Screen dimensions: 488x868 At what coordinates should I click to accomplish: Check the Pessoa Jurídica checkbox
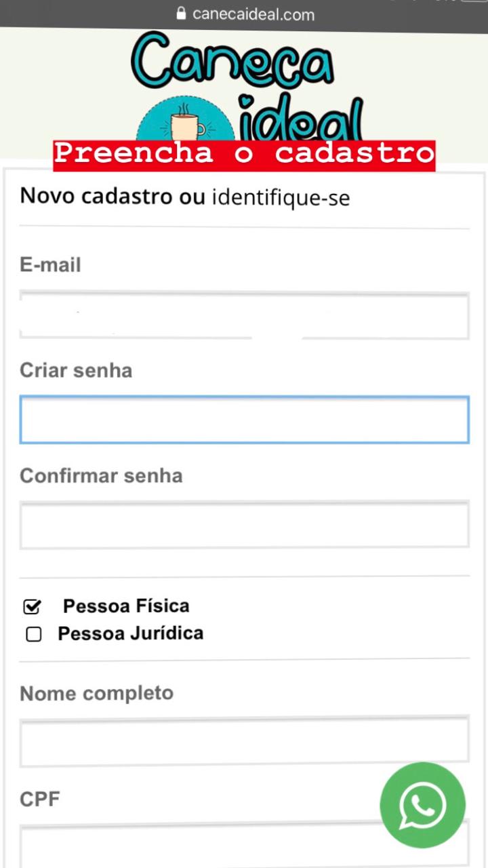point(33,634)
